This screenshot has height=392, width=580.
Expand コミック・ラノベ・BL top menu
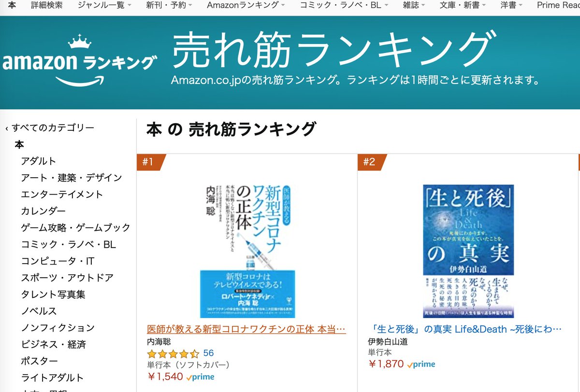[x=344, y=5]
